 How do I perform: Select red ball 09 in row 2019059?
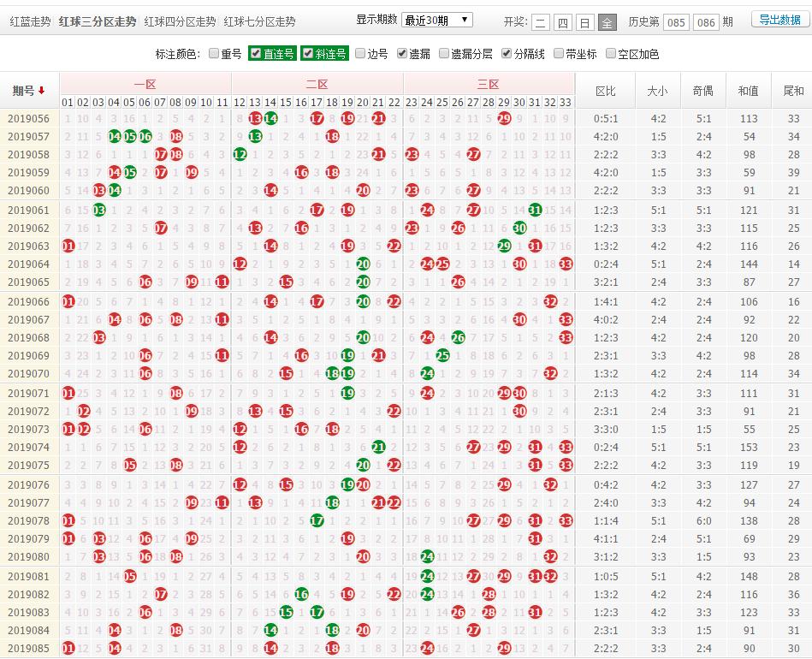191,173
